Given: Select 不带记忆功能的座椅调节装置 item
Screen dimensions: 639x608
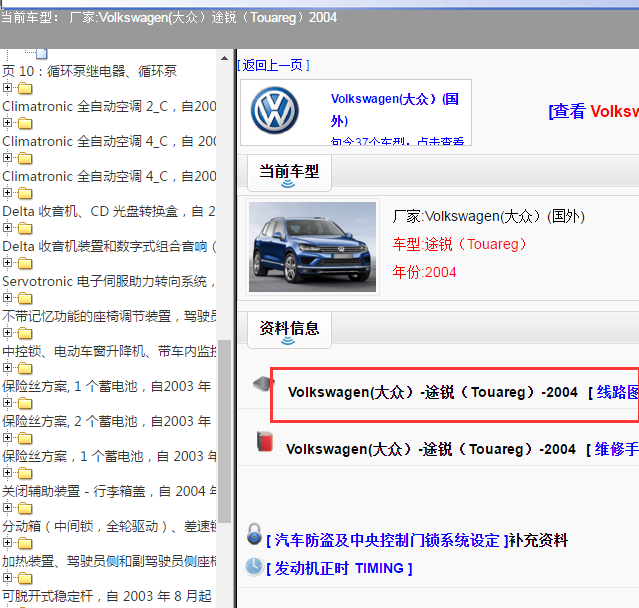Looking at the screenshot, I should 109,316.
